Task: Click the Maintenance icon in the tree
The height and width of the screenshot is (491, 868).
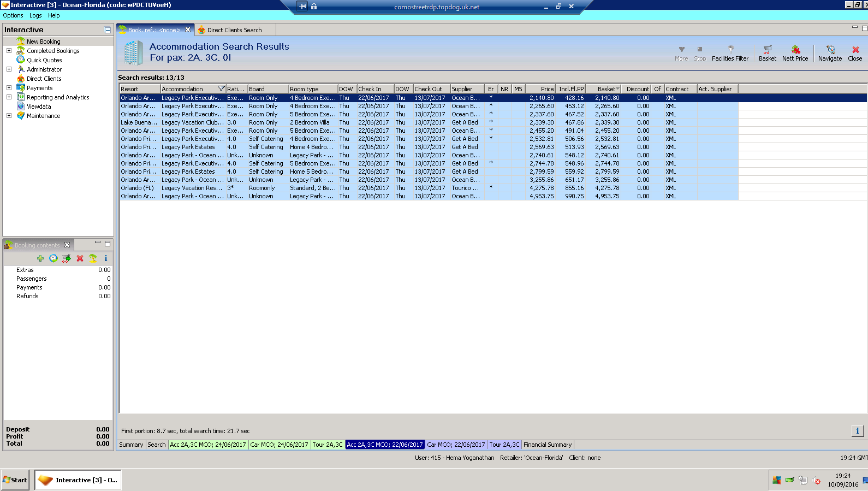Action: pyautogui.click(x=21, y=115)
